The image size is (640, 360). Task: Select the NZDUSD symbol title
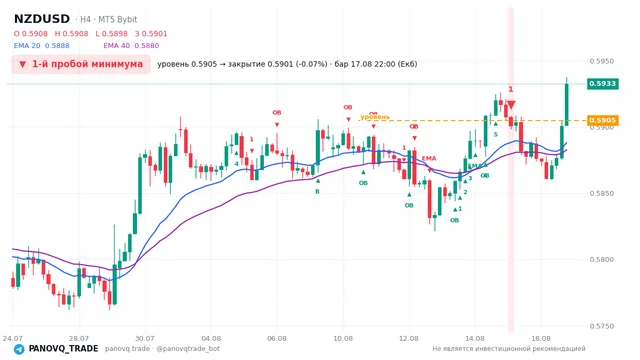(x=42, y=19)
